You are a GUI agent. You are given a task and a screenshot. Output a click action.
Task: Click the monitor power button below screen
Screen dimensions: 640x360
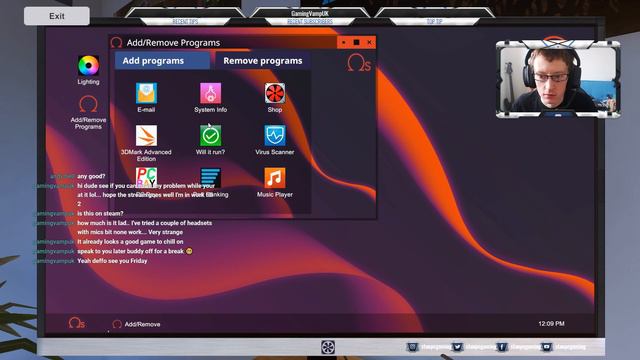pos(327,347)
